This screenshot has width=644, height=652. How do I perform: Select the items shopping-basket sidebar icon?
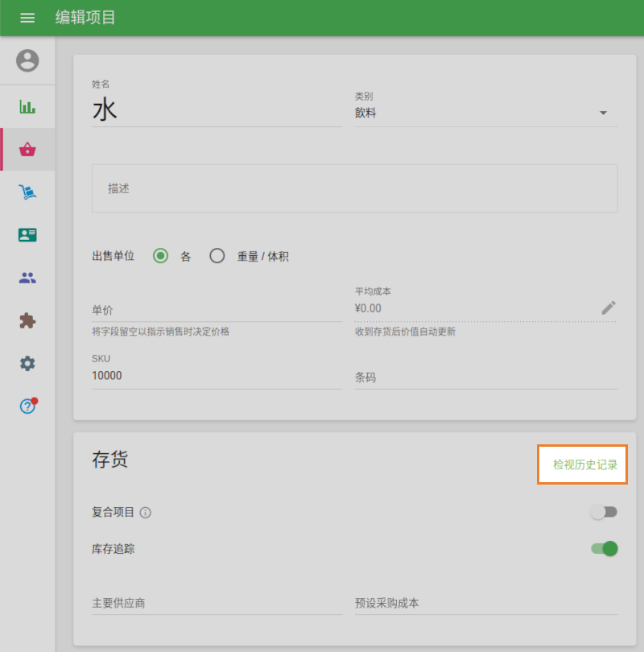[x=27, y=149]
